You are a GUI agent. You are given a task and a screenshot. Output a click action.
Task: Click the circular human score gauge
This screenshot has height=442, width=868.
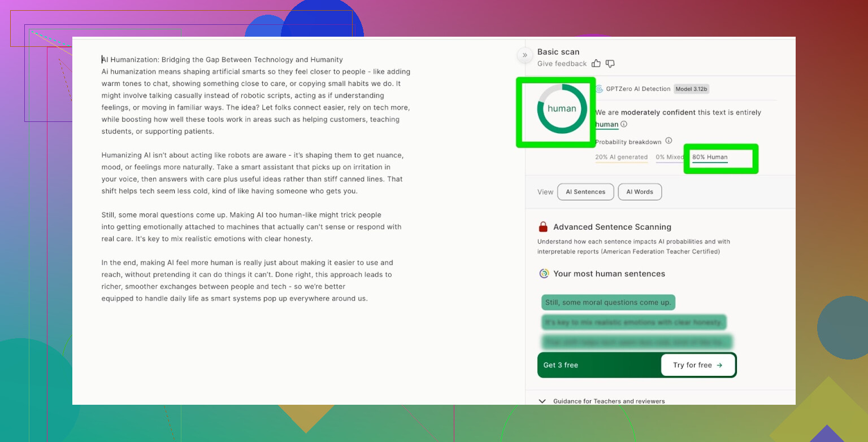pyautogui.click(x=562, y=109)
